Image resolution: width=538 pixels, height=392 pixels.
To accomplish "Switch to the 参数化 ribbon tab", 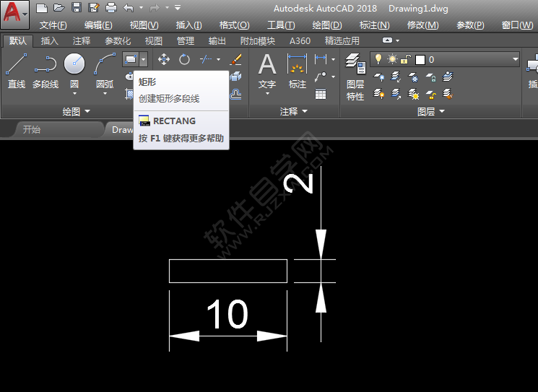I will point(118,41).
